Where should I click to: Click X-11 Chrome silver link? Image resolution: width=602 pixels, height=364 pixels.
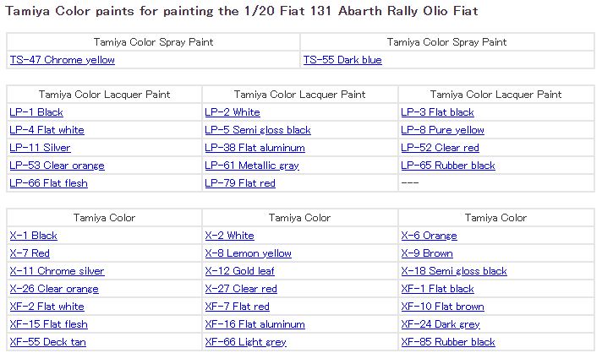(x=57, y=271)
